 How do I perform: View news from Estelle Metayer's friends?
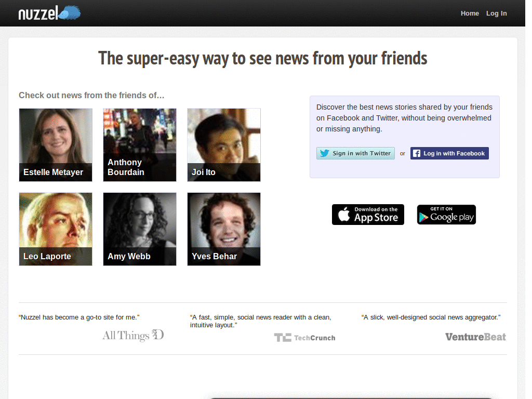point(56,145)
